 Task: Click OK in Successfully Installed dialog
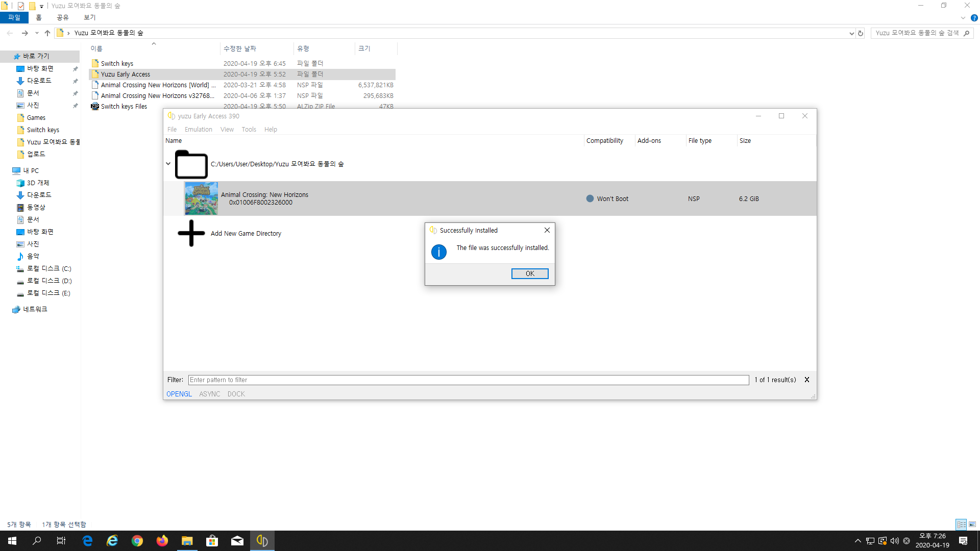click(529, 274)
